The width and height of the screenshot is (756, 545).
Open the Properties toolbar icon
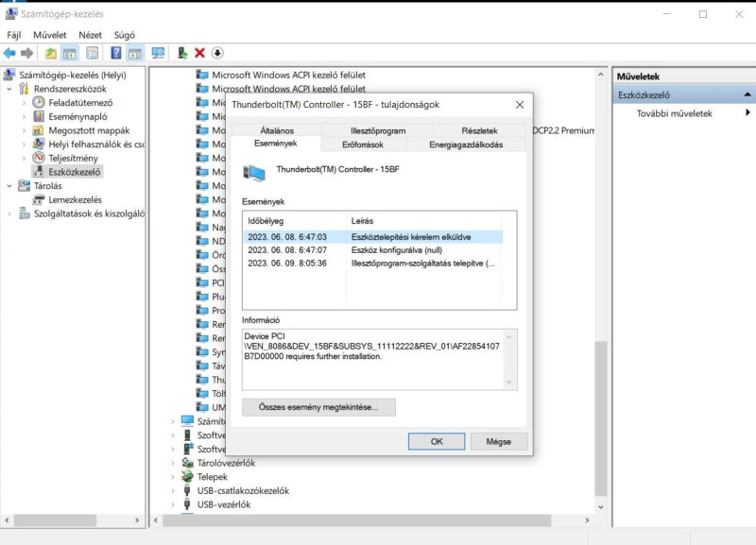point(92,53)
